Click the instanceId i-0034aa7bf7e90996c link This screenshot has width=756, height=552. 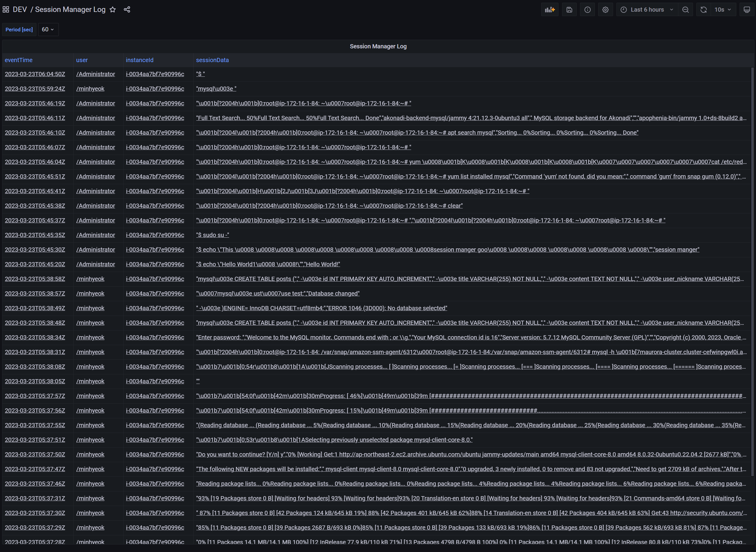pyautogui.click(x=155, y=74)
